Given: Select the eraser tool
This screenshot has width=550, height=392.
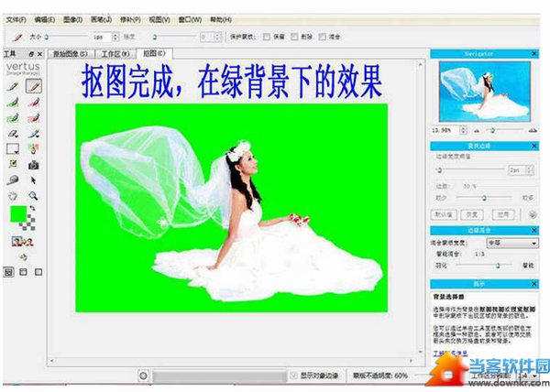Looking at the screenshot, I should coord(13,134).
